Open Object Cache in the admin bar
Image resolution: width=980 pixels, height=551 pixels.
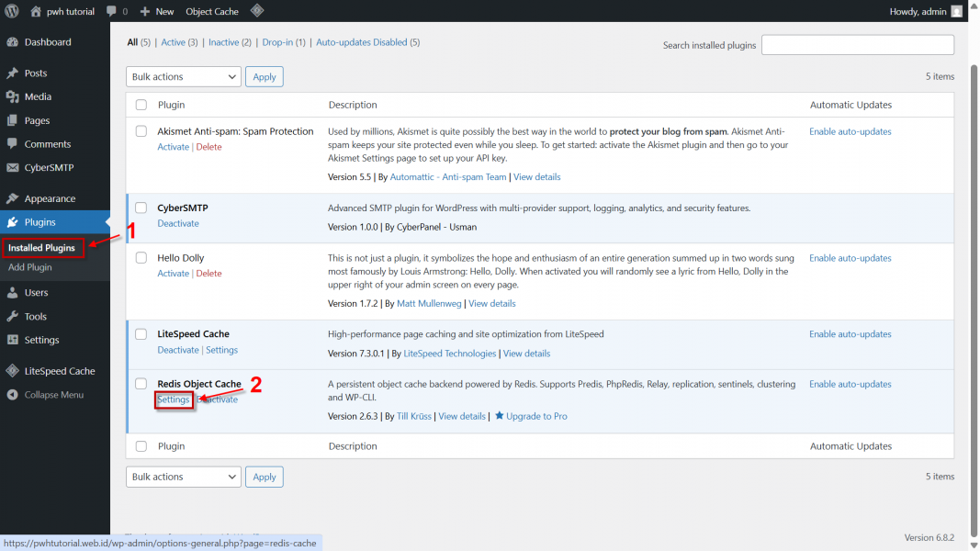point(212,11)
